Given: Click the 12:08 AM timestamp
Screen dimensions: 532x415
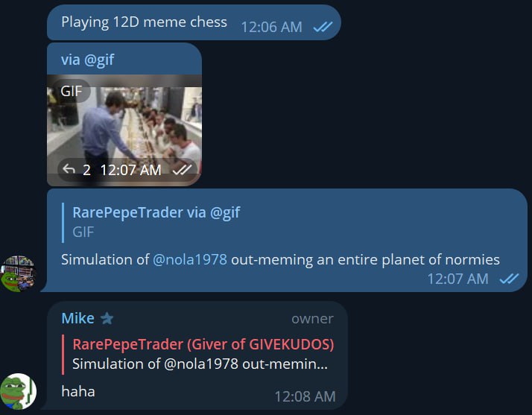Looking at the screenshot, I should pyautogui.click(x=305, y=396).
